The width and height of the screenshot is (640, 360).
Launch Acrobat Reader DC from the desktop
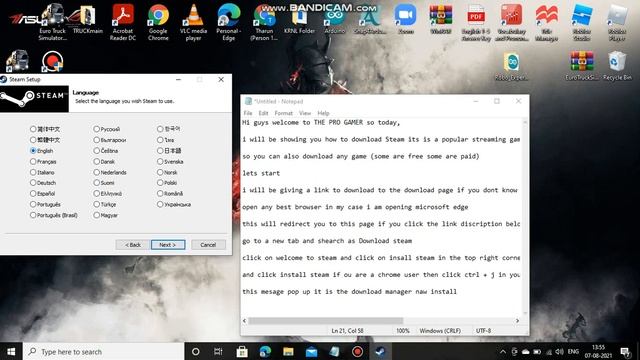[x=123, y=22]
